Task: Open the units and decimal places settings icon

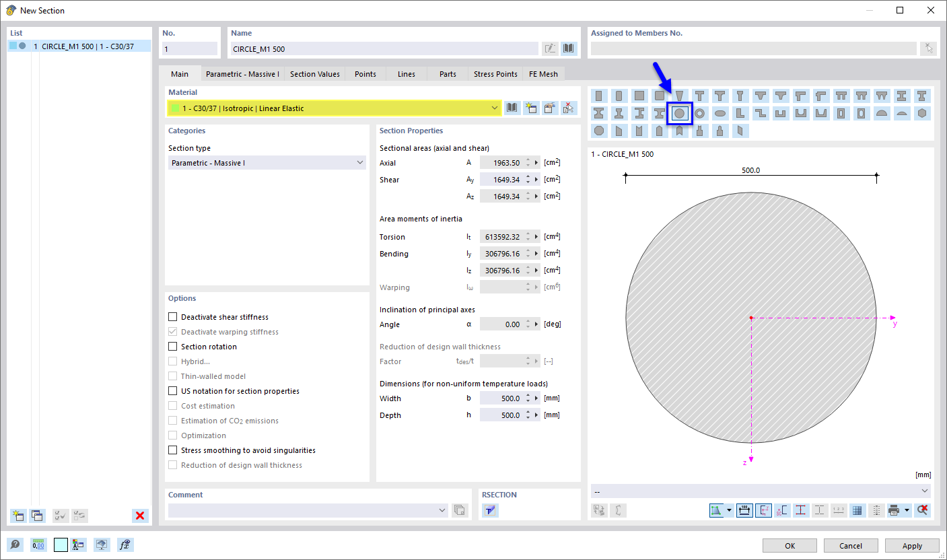Action: (38, 545)
